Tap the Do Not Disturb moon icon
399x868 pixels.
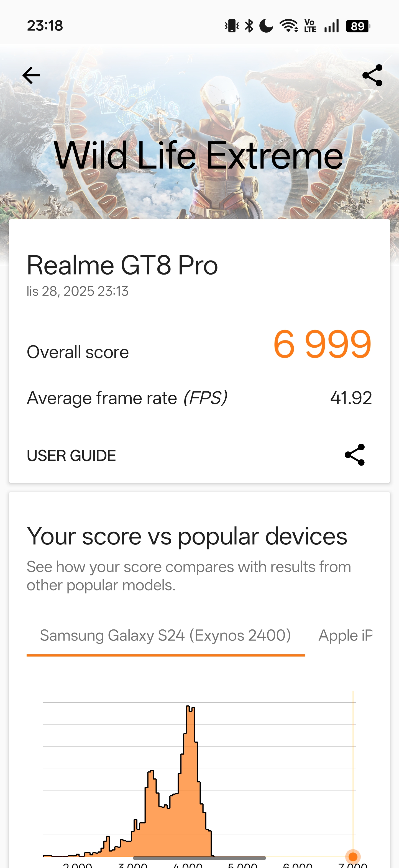click(x=266, y=26)
